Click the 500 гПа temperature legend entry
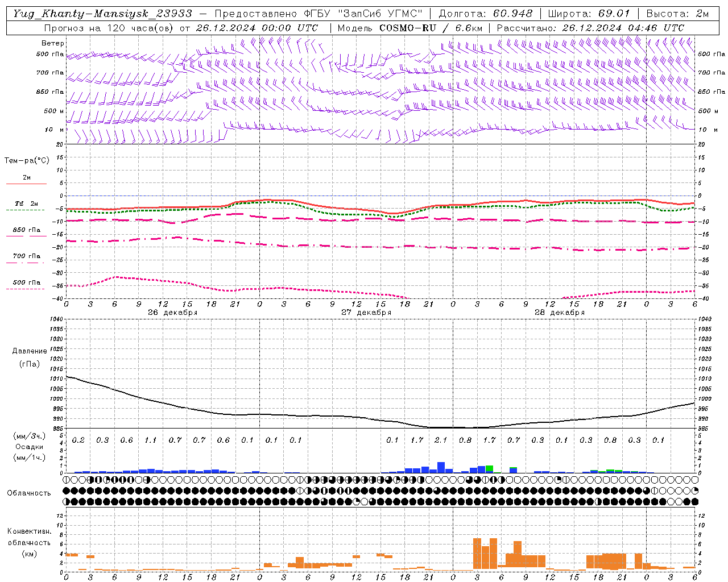This screenshot has width=728, height=582. click(26, 282)
